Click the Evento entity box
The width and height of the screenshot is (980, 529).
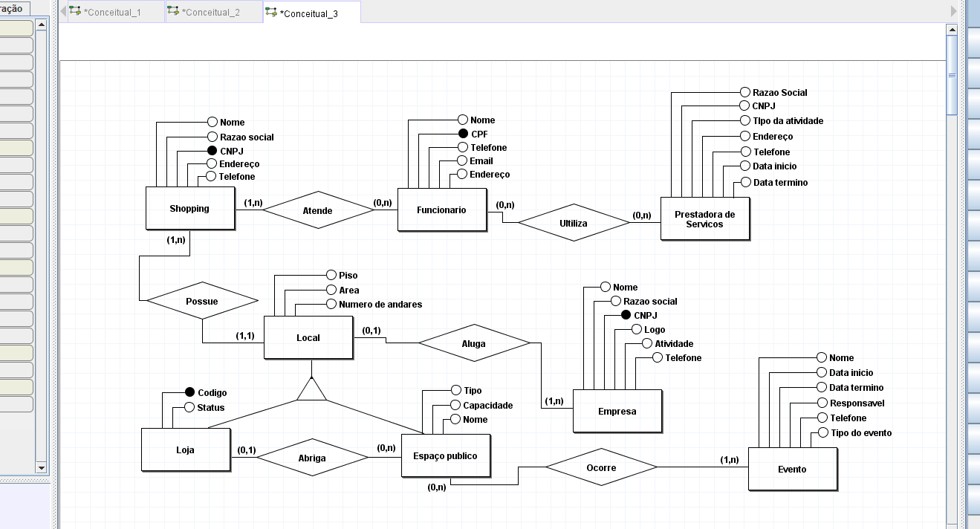[793, 469]
